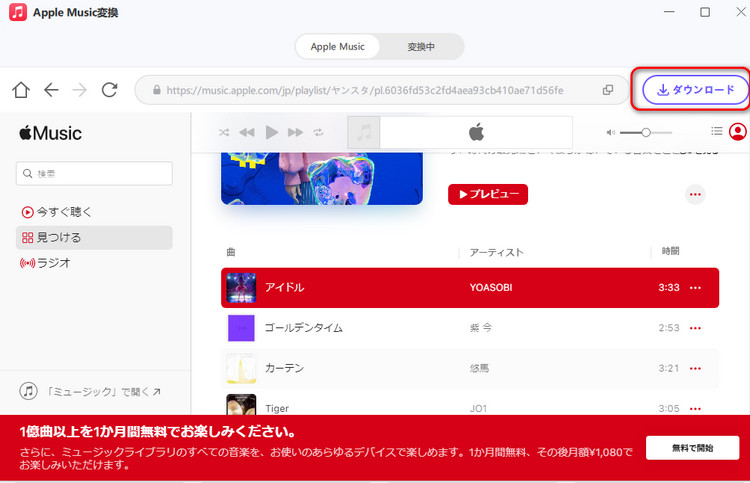Go back with the left arrow
750x483 pixels.
pyautogui.click(x=51, y=90)
